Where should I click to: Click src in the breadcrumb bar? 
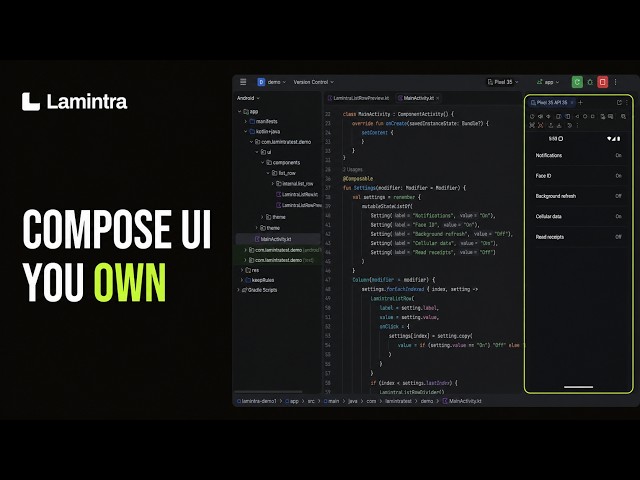tap(311, 401)
